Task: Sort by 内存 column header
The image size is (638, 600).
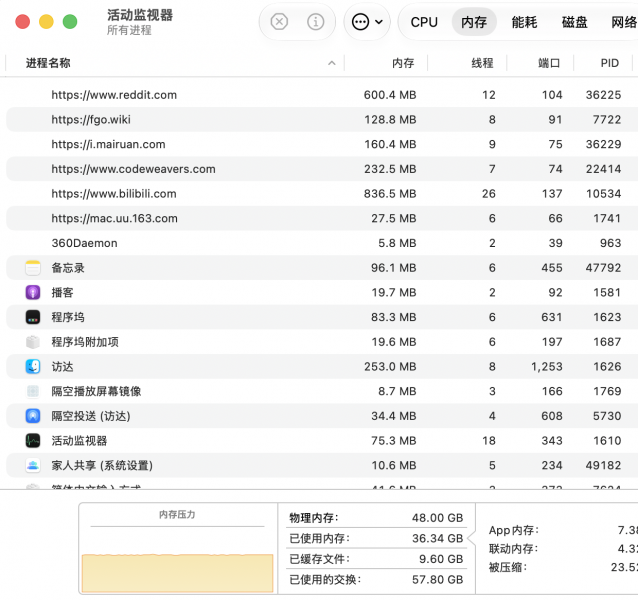Action: (403, 63)
